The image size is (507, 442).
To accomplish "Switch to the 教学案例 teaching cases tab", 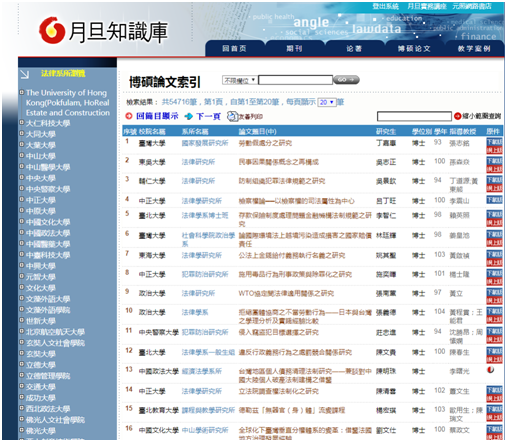I will tap(474, 49).
